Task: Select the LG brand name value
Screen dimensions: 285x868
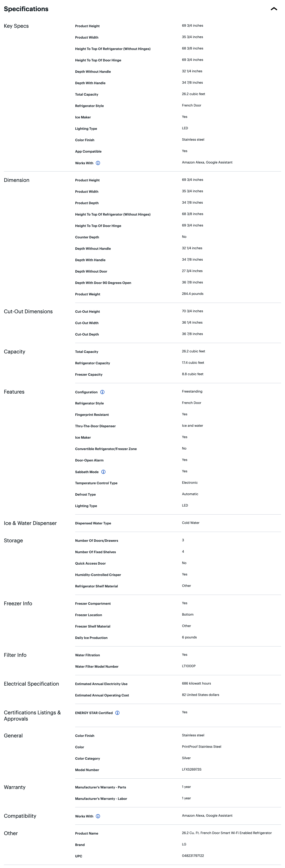Action: [x=184, y=844]
